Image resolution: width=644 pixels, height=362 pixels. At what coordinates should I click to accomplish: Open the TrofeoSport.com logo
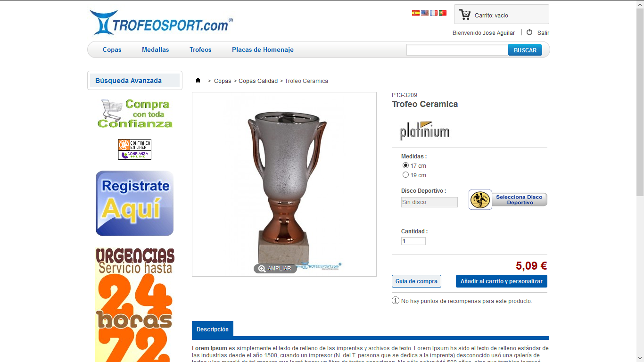coord(161,23)
